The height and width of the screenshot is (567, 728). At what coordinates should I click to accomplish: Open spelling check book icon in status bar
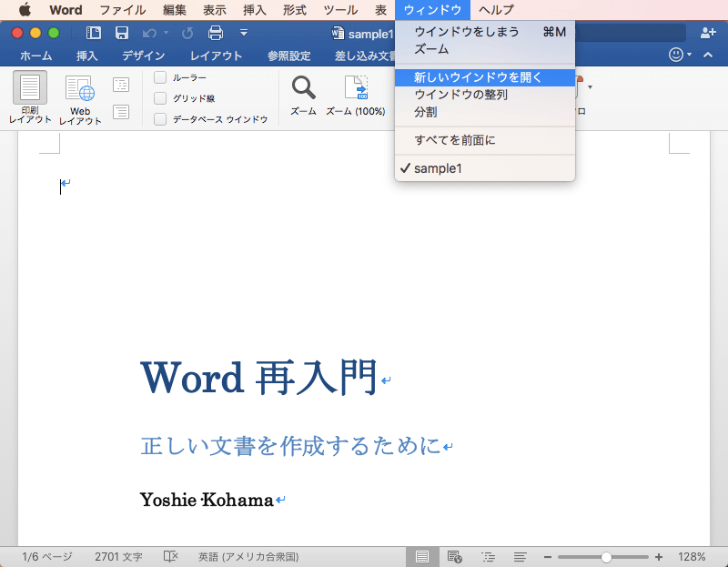pyautogui.click(x=170, y=556)
